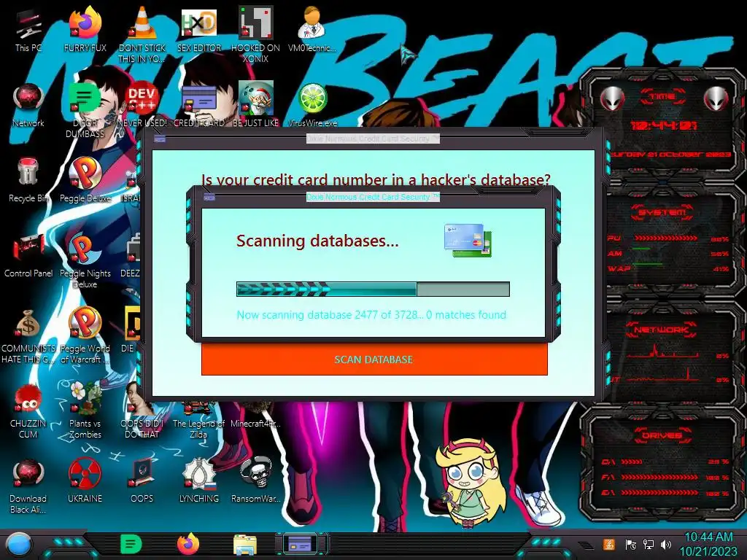Click the 'Is your credit card number' heading
Image resolution: width=747 pixels, height=560 pixels.
point(376,179)
